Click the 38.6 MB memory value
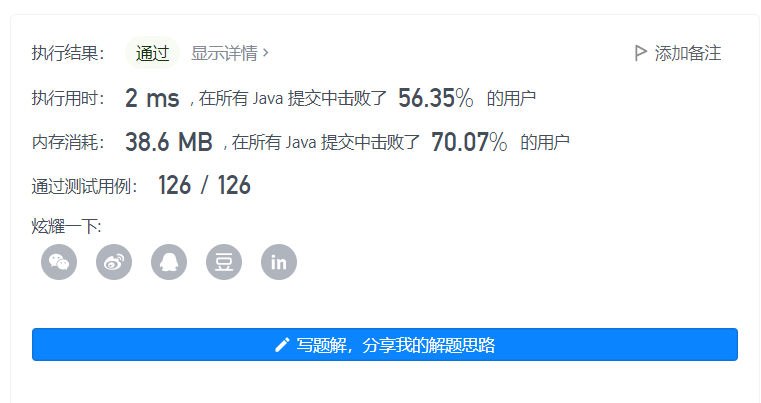The height and width of the screenshot is (403, 761). coord(168,142)
